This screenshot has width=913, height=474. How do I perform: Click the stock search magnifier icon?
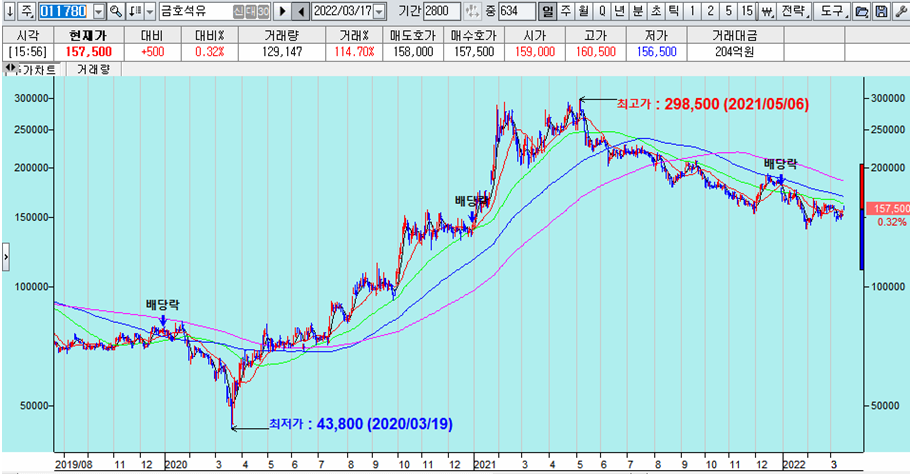click(115, 11)
